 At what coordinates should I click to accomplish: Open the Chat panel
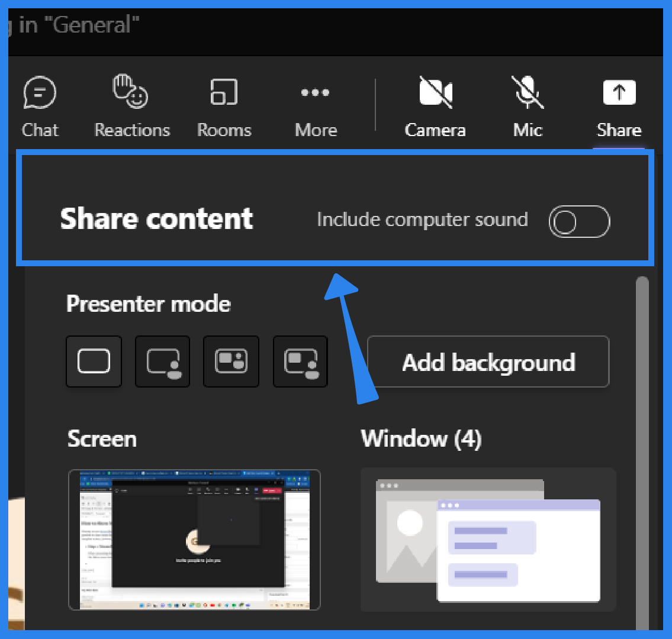[40, 105]
